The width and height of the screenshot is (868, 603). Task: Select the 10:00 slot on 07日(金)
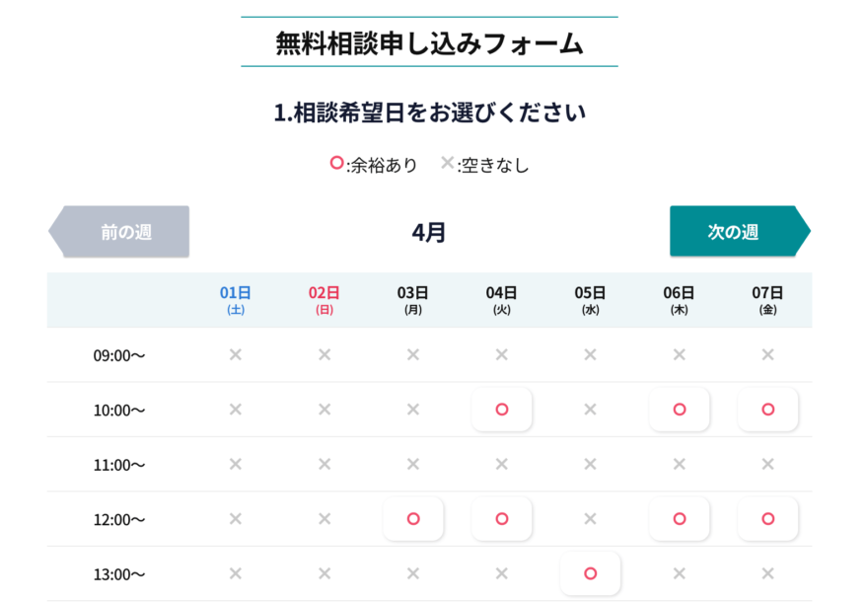[x=768, y=410]
